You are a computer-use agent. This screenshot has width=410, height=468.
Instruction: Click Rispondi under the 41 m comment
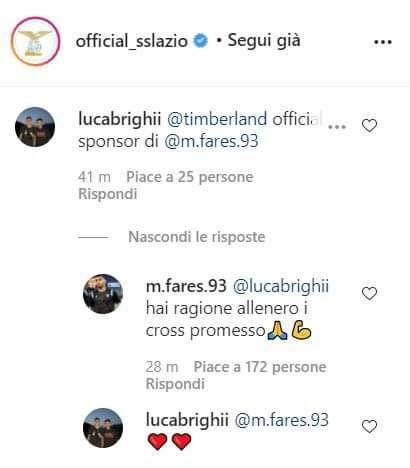coord(108,194)
